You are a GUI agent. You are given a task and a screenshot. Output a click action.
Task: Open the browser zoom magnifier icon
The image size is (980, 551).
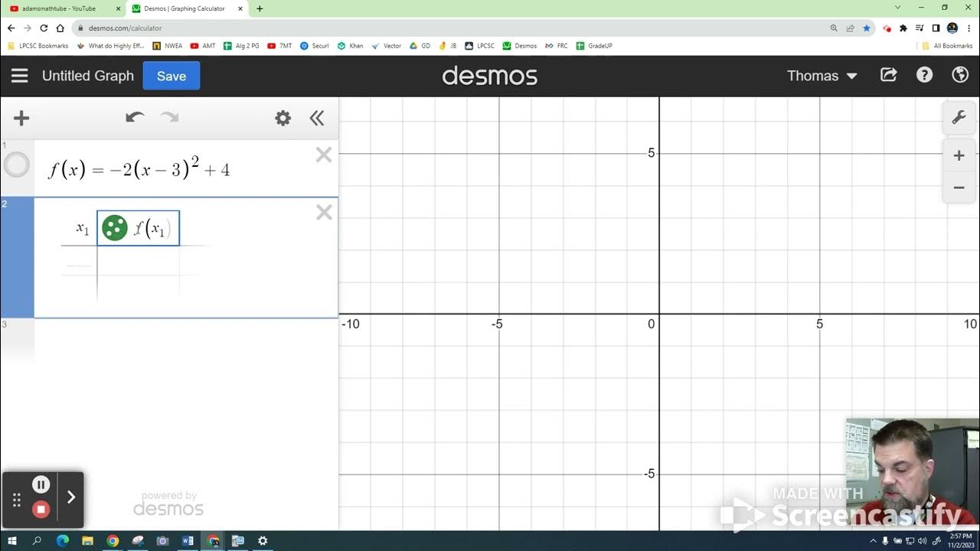point(834,28)
